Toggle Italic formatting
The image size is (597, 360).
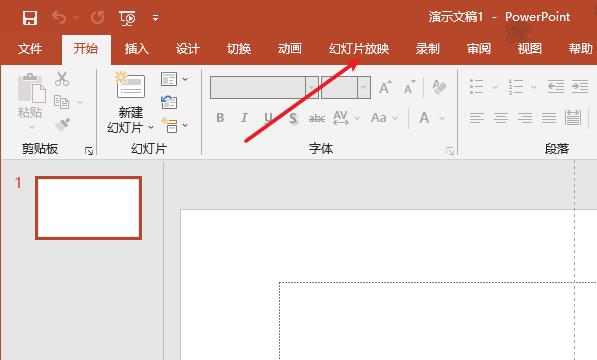(x=244, y=118)
